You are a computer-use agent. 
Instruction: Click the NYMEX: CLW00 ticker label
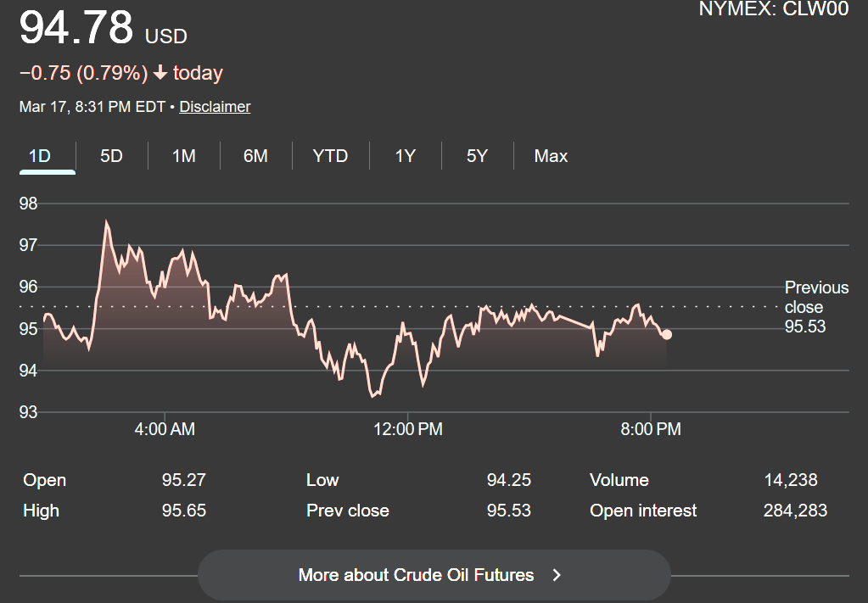(773, 9)
